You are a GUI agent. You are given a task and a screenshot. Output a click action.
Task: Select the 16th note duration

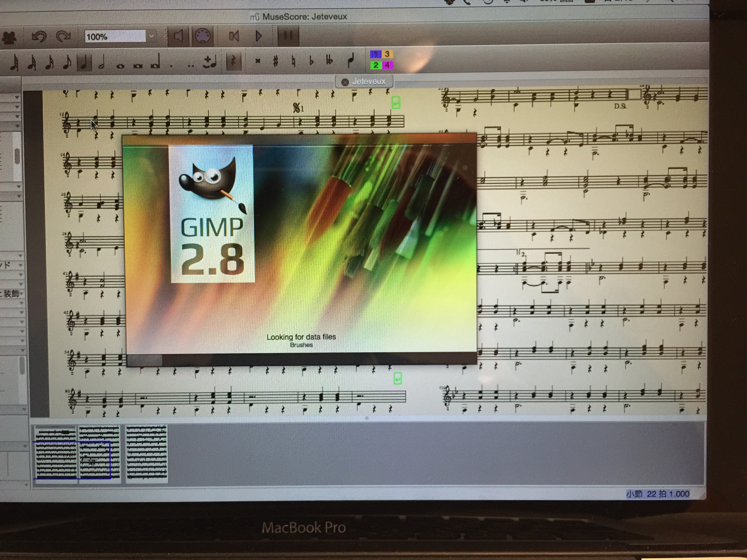[49, 62]
